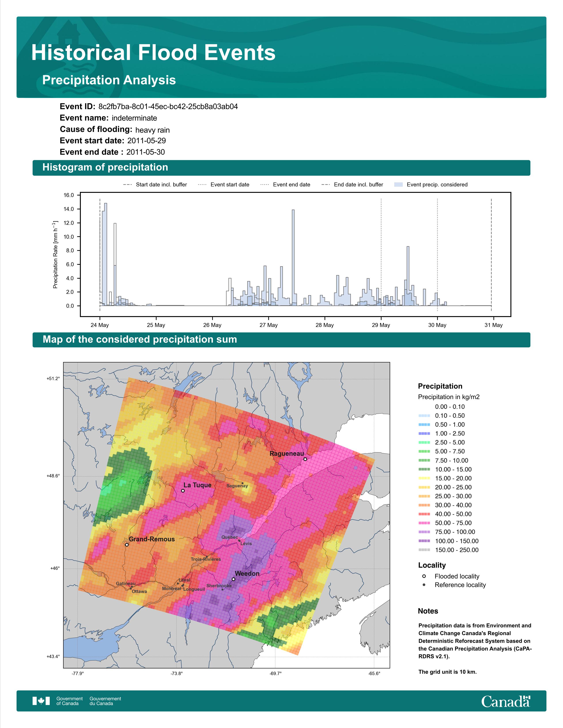Click the Event precip. considered legend patch
Screen dimensions: 563x728
click(399, 185)
